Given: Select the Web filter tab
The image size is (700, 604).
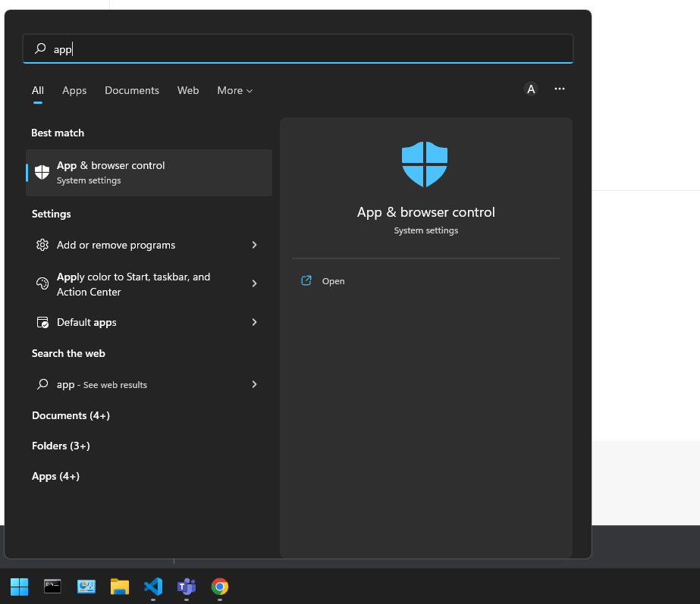Looking at the screenshot, I should click(x=188, y=90).
